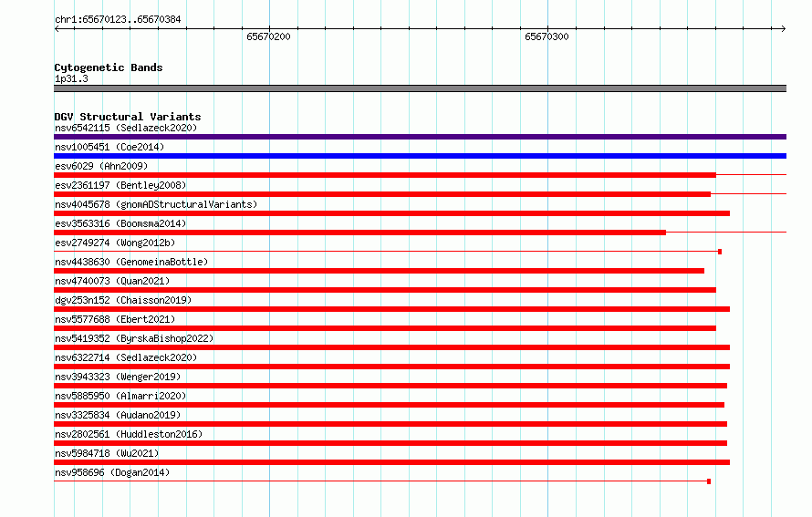Screen dimensions: 812x517
Task: Open nsv2802561 (Huddleston2016) variant
Action: (129, 434)
